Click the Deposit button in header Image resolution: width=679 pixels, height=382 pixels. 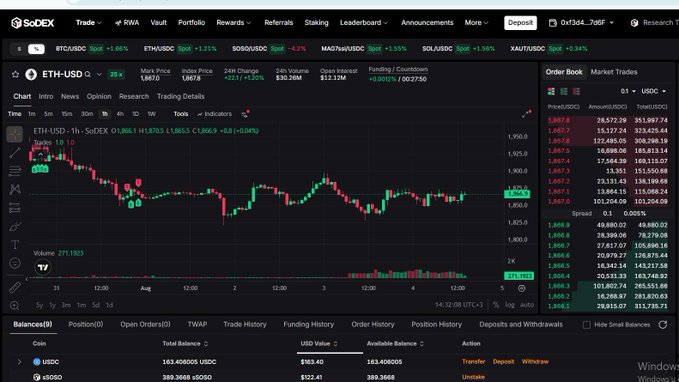tap(520, 23)
